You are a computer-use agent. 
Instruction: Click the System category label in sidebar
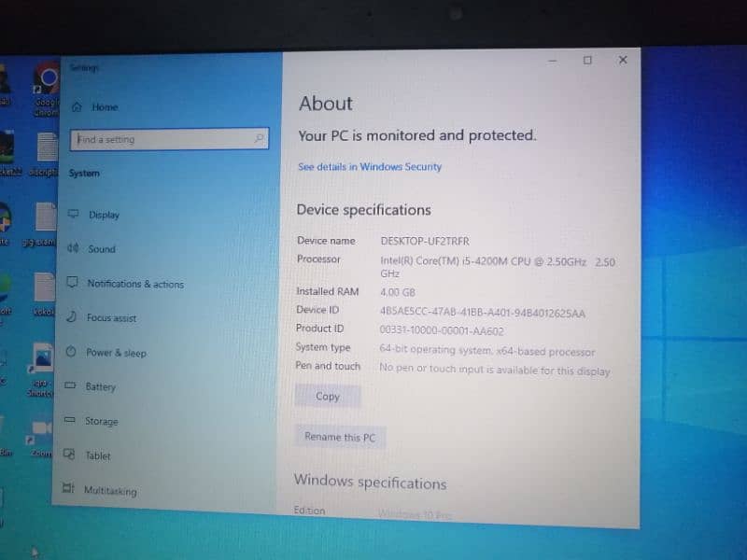84,174
